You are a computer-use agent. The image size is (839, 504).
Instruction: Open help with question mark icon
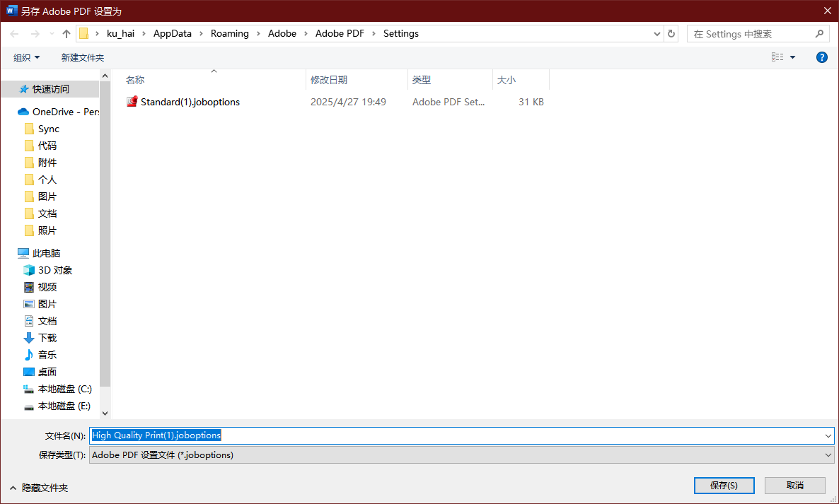(x=822, y=57)
